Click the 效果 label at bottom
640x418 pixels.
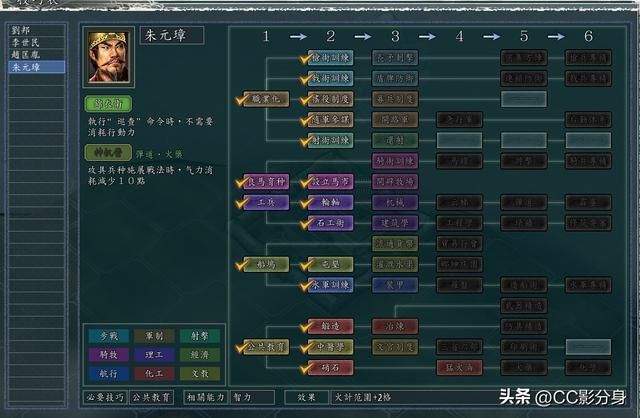307,397
